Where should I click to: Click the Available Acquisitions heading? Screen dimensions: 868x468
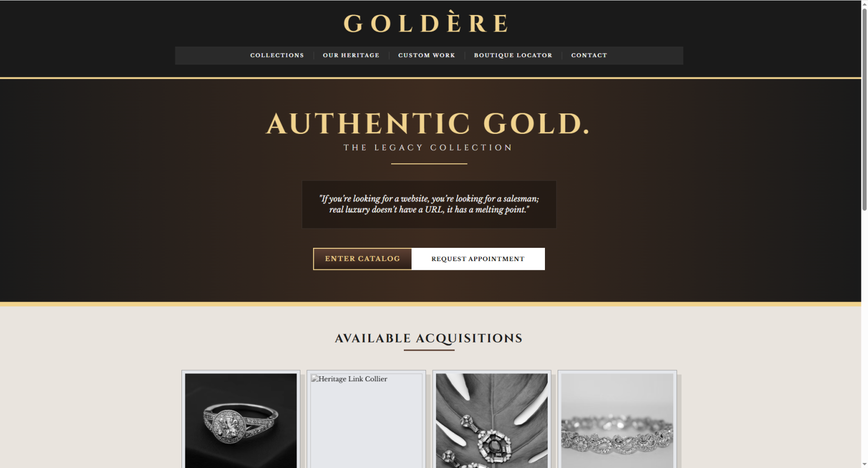click(429, 338)
